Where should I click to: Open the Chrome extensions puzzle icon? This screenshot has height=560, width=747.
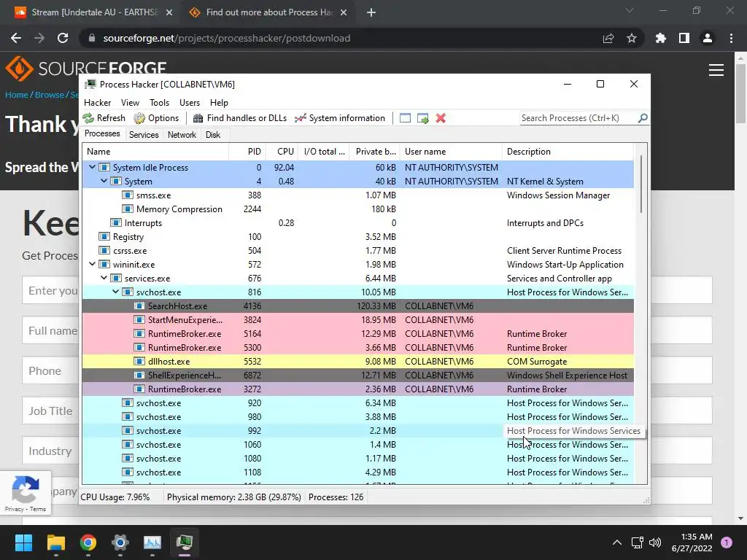pyautogui.click(x=660, y=38)
